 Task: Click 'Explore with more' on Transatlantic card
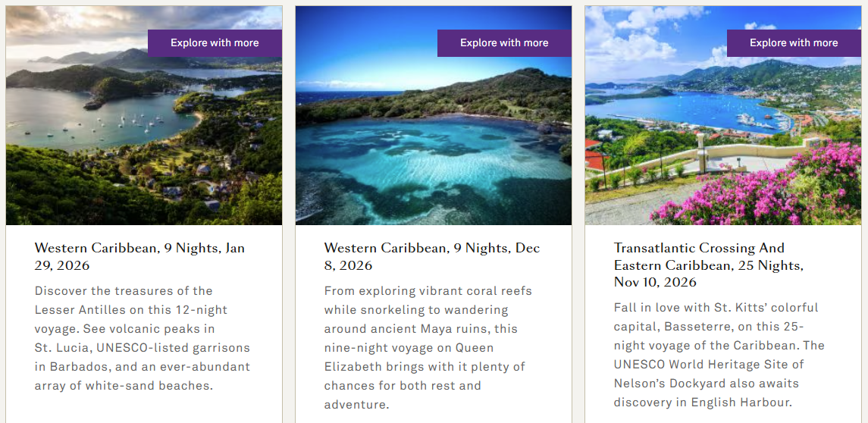794,43
